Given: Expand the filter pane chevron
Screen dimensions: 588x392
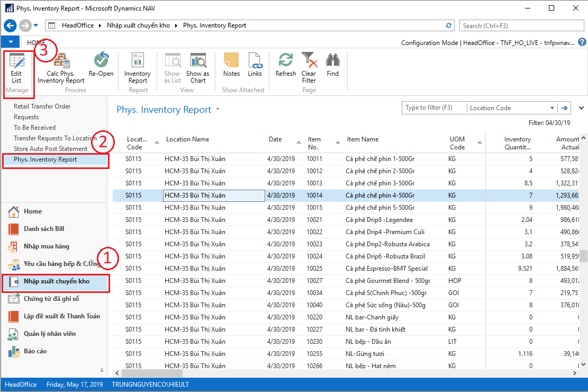Looking at the screenshot, I should point(582,108).
